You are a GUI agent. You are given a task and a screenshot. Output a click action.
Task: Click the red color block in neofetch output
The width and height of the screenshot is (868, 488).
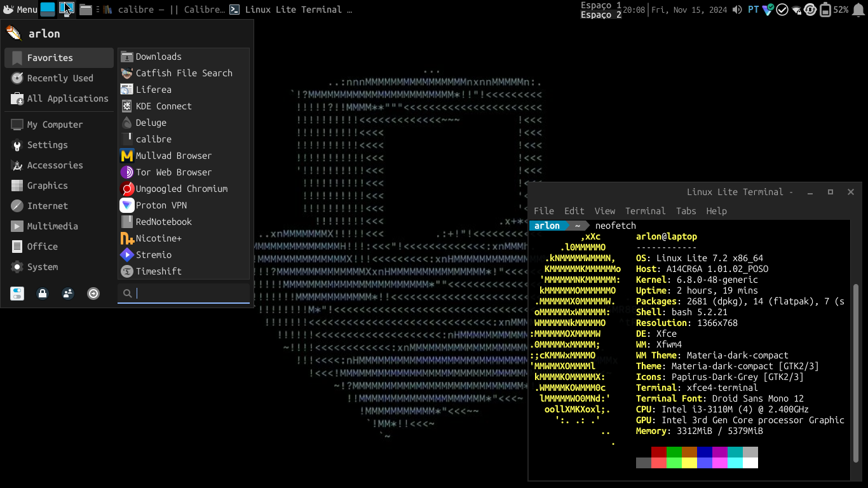point(659,452)
